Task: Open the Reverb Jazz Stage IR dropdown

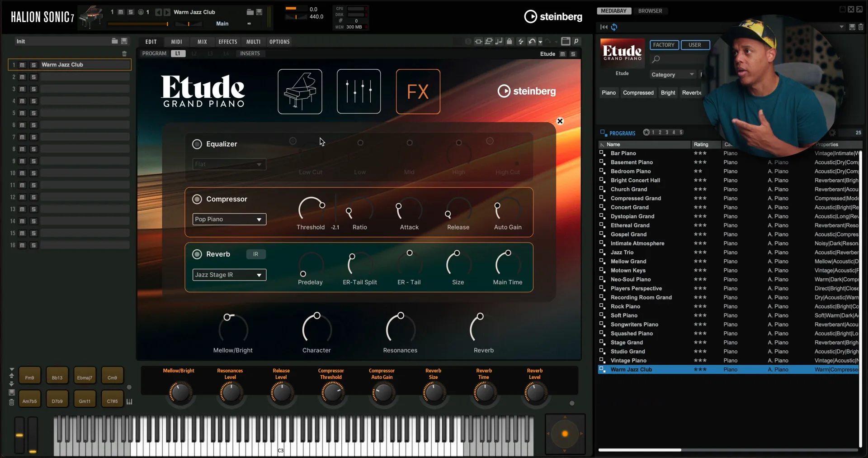Action: pos(229,275)
